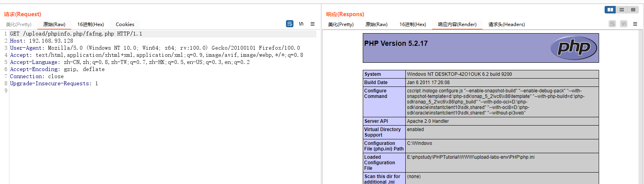The height and width of the screenshot is (184, 644).
Task: Click the Virtual Directory Support 'enabled' value
Action: [x=502, y=132]
